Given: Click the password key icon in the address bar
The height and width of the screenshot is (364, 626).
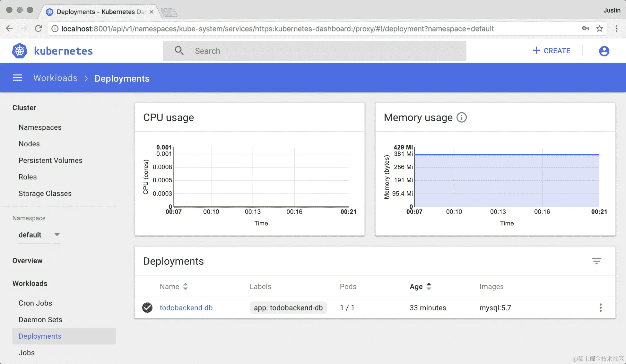Looking at the screenshot, I should point(586,29).
